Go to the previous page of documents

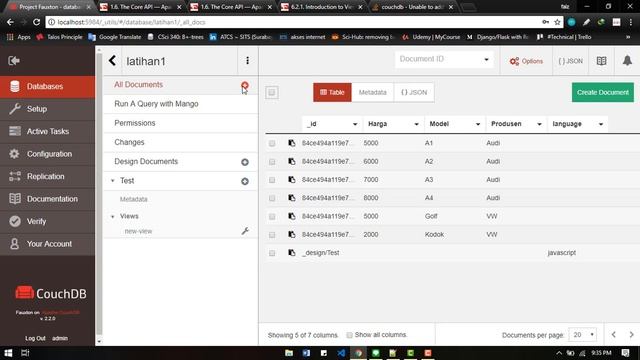(x=613, y=335)
